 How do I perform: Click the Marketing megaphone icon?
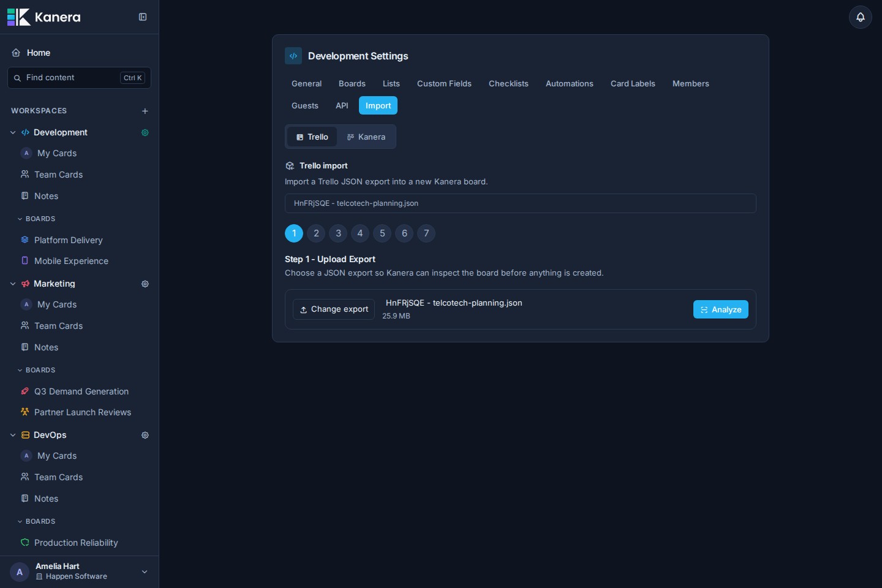(25, 284)
